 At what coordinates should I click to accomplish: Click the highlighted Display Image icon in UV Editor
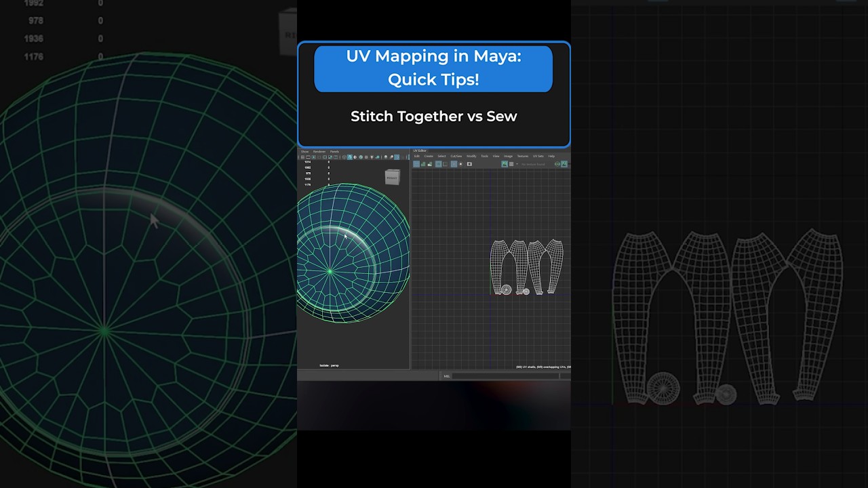[505, 164]
